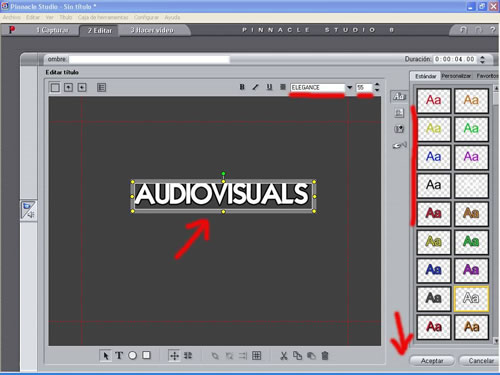The image size is (500, 375).
Task: Switch to the 3 Hacer vídeo tab
Action: tap(152, 30)
